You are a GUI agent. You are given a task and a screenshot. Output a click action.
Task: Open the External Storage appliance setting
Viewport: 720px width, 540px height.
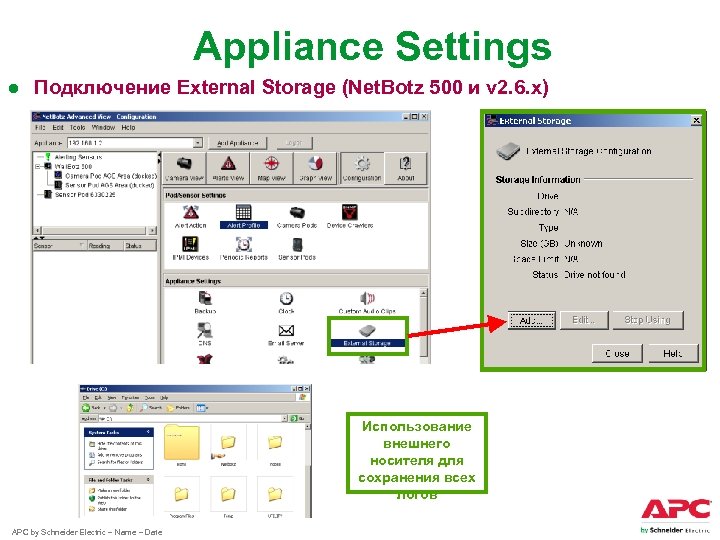[367, 335]
